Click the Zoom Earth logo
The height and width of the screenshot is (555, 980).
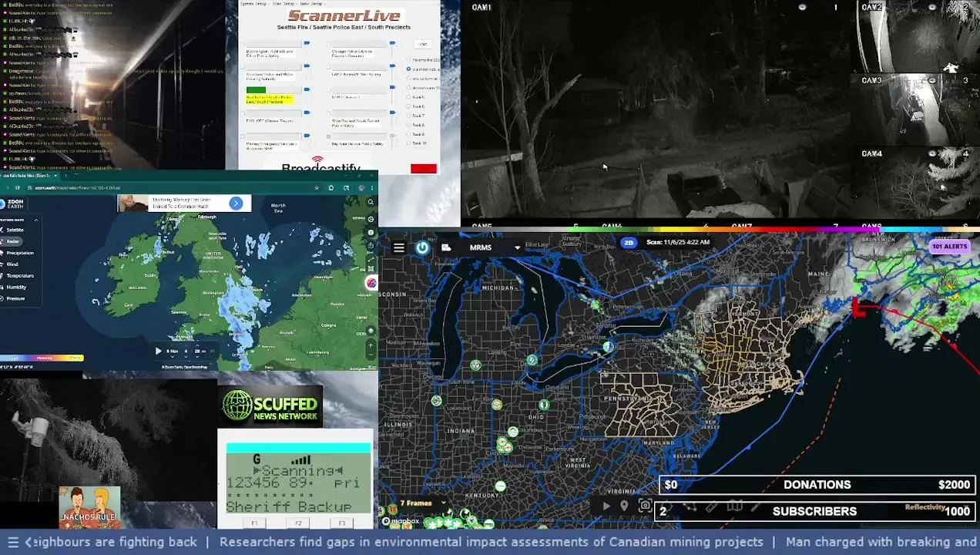(x=13, y=204)
